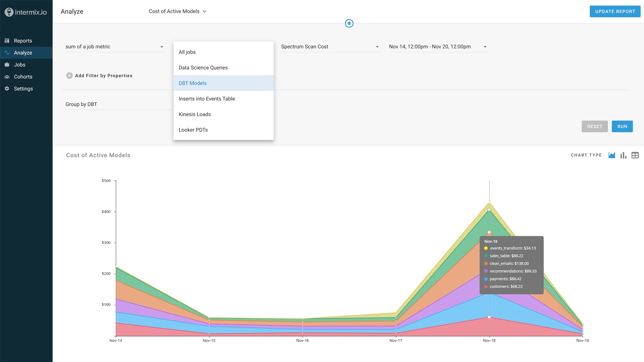644x362 pixels.
Task: Open the Spectrum Scan Cost dropdown
Action: [330, 47]
